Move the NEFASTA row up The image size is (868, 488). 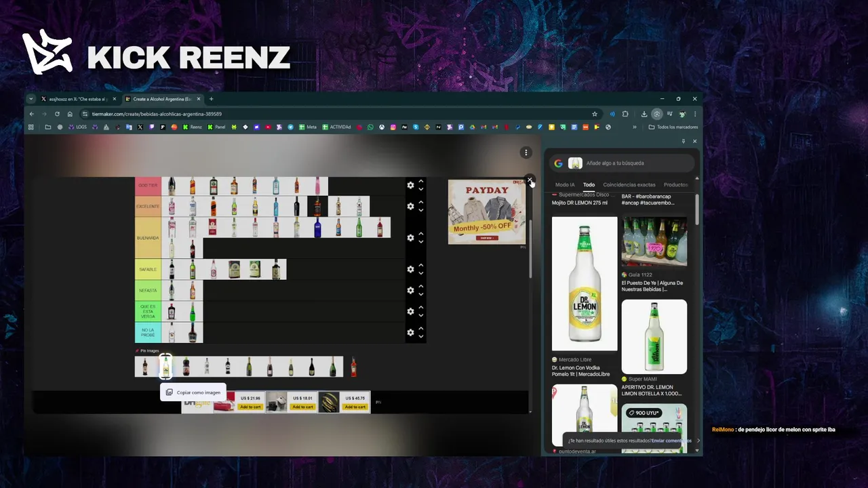pos(421,286)
